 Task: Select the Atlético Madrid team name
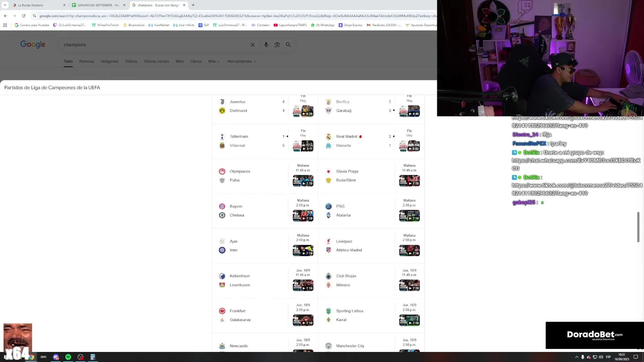point(349,250)
